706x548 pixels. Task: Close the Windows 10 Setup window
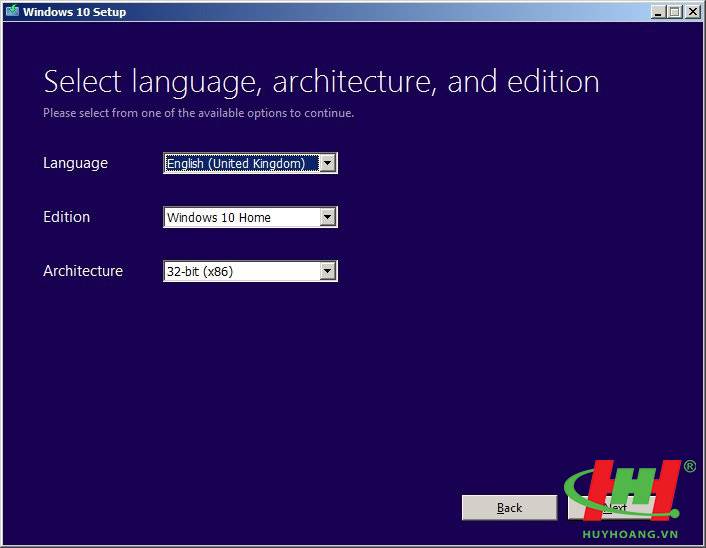tap(692, 12)
